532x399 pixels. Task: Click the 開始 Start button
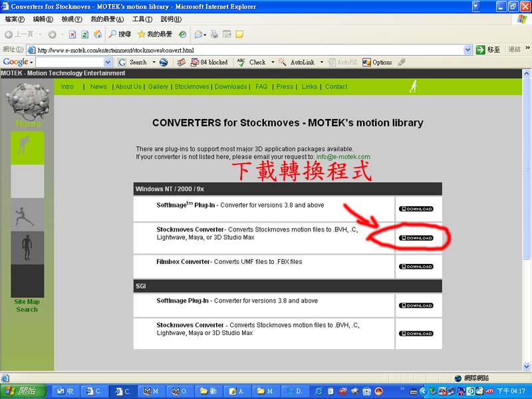23,391
